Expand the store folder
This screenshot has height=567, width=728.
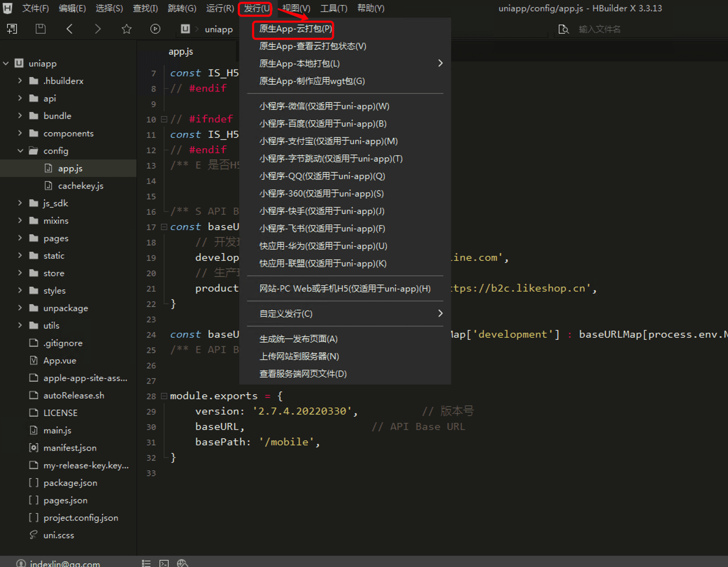[x=20, y=273]
